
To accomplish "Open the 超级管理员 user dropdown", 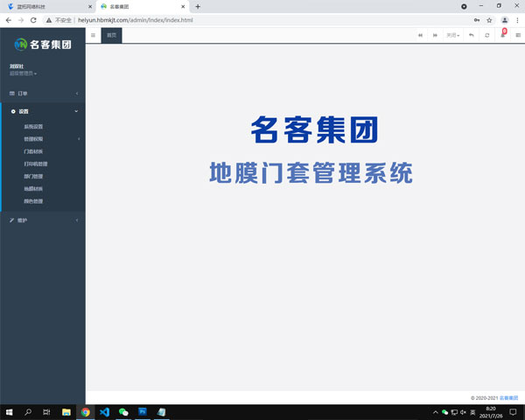I will pyautogui.click(x=23, y=73).
